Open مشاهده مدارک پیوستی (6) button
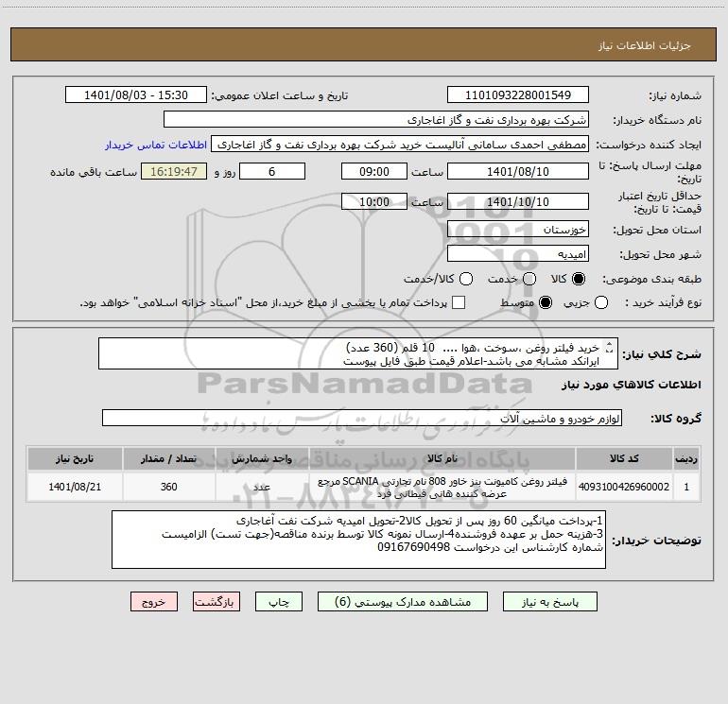The width and height of the screenshot is (728, 704). click(403, 602)
